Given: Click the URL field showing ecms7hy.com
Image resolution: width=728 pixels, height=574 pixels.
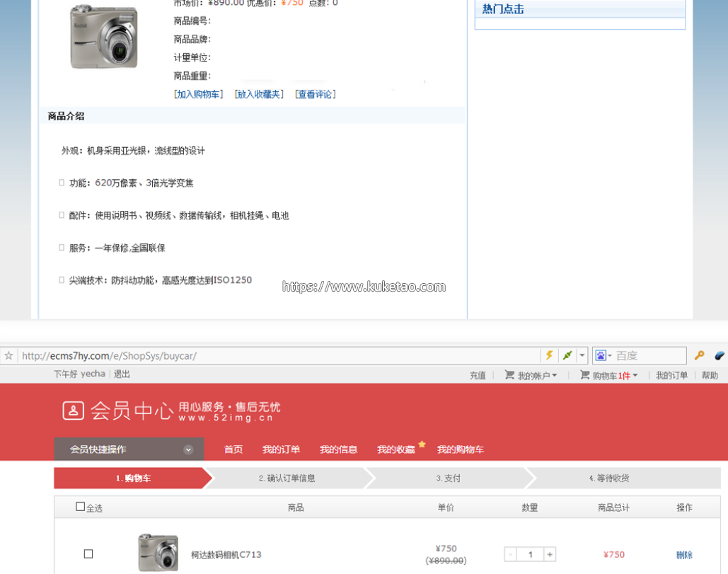Looking at the screenshot, I should 279,356.
